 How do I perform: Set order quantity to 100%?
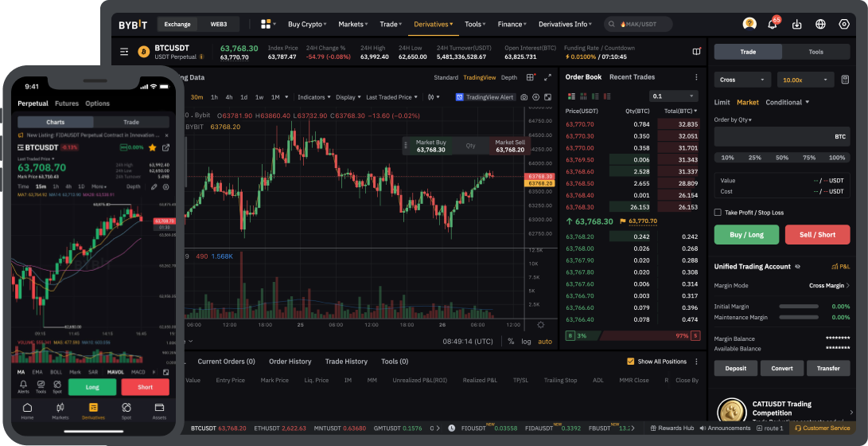[836, 158]
